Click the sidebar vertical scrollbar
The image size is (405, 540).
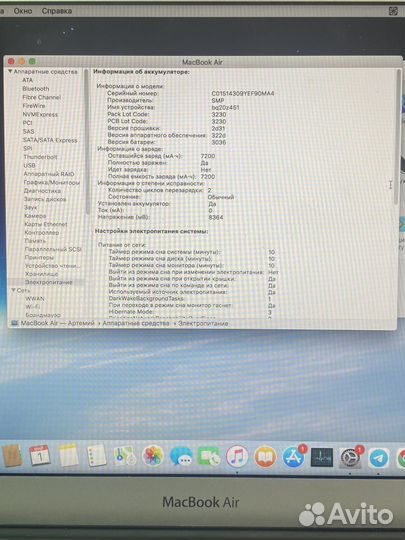pos(86,141)
